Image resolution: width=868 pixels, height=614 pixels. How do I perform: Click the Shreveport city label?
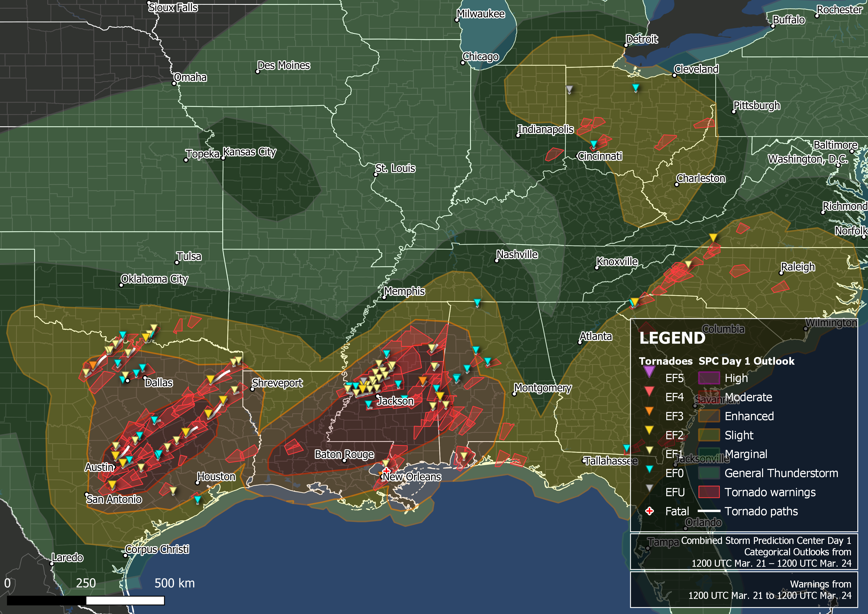pyautogui.click(x=277, y=383)
